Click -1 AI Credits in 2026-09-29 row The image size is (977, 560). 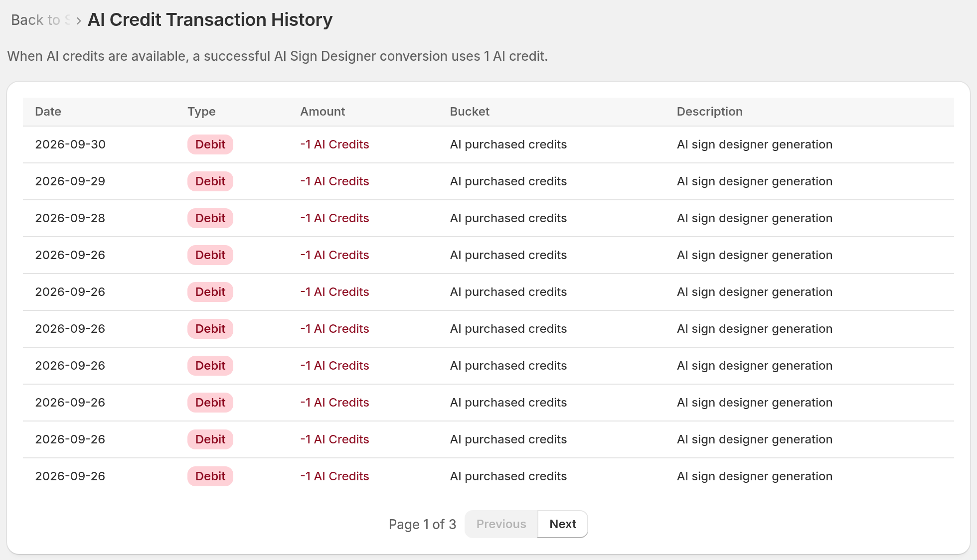tap(334, 181)
